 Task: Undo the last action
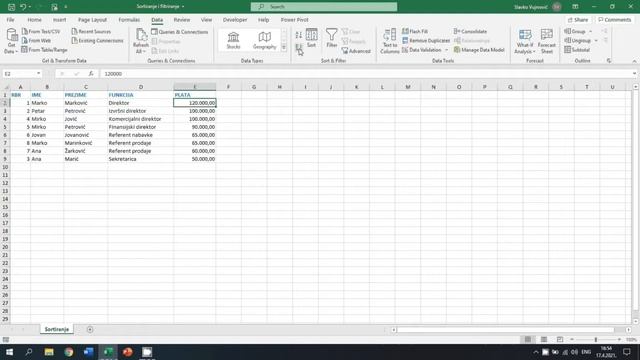point(23,7)
